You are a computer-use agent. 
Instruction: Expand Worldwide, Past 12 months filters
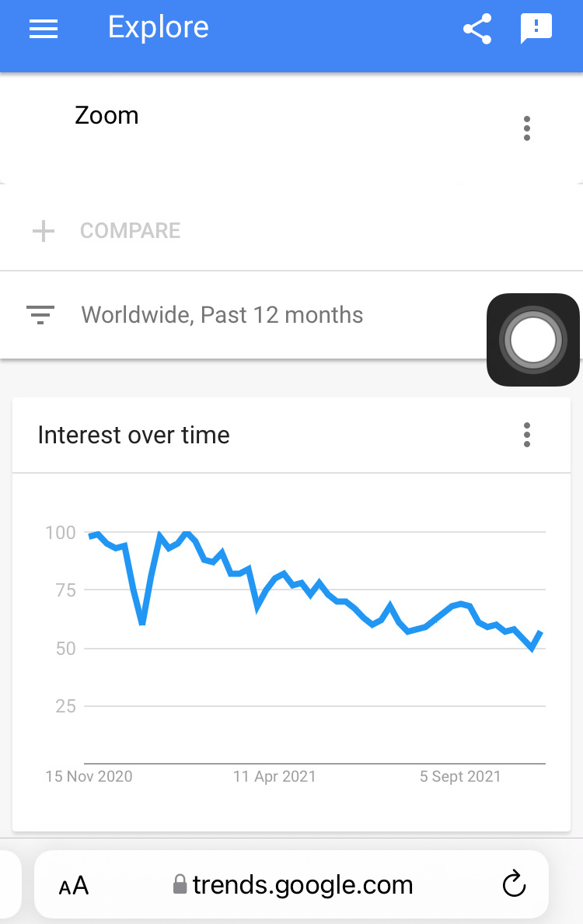point(222,315)
